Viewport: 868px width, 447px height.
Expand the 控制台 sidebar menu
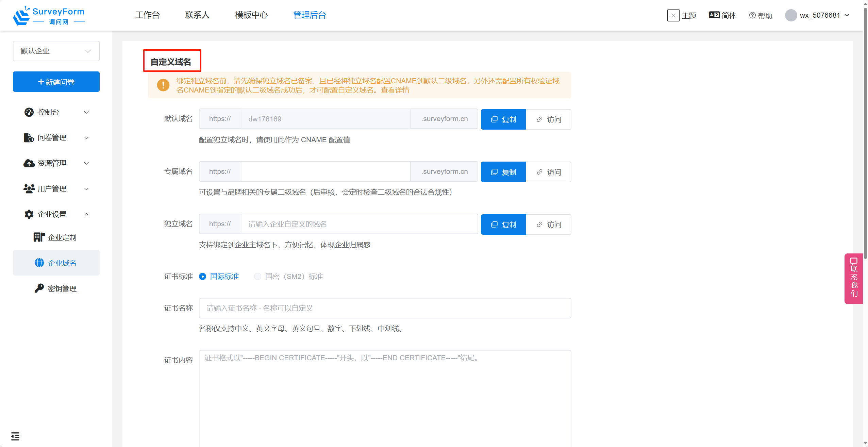coord(56,112)
